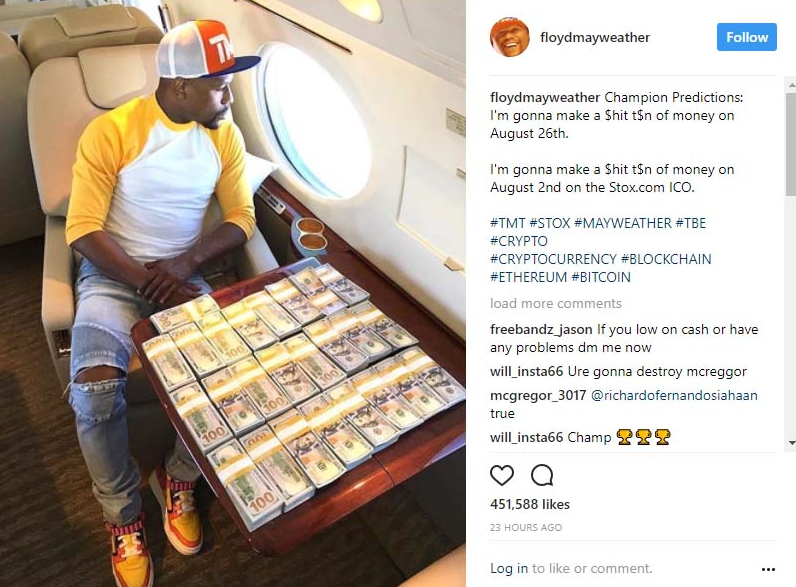The height and width of the screenshot is (587, 796).
Task: Click comments scrollbar up arrow
Action: [791, 85]
